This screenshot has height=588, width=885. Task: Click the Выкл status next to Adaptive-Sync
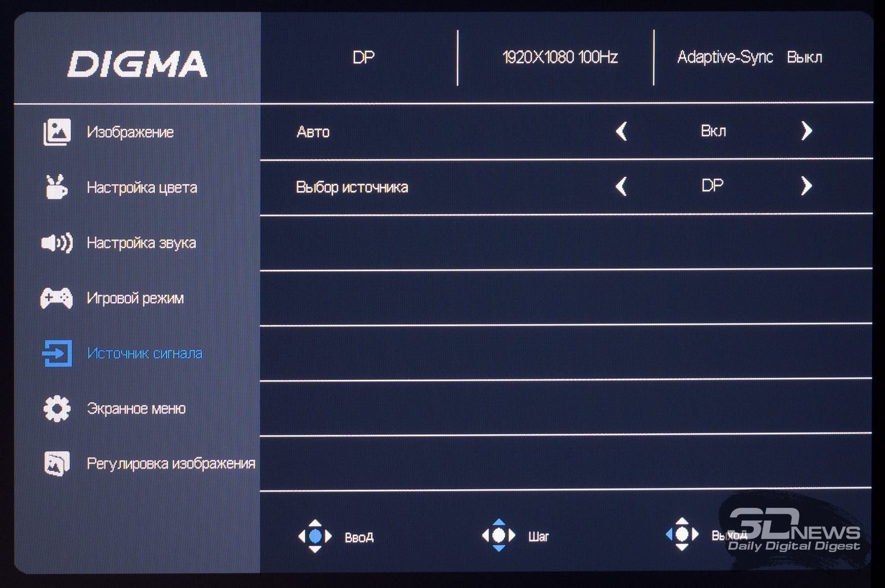click(804, 57)
